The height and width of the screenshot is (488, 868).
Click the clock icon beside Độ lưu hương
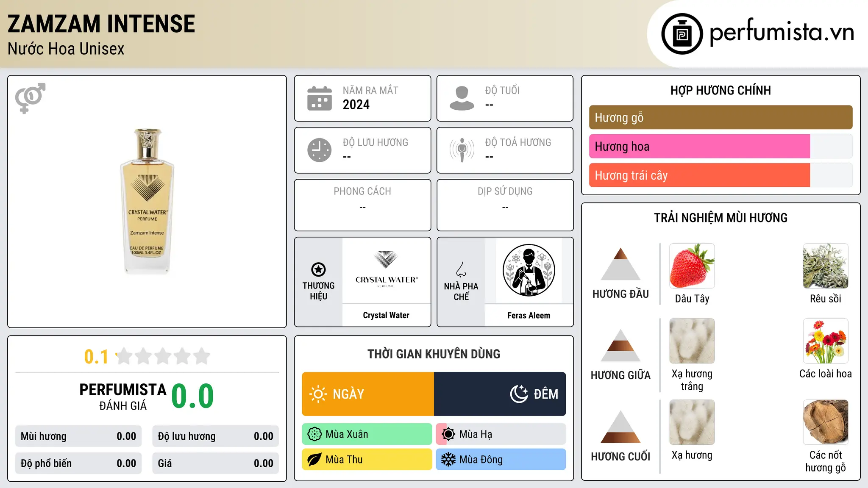coord(320,150)
